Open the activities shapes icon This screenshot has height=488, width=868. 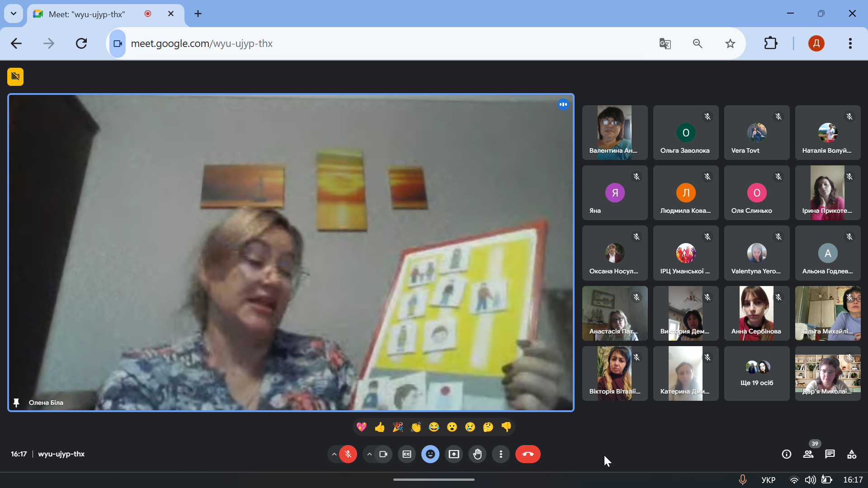click(852, 454)
